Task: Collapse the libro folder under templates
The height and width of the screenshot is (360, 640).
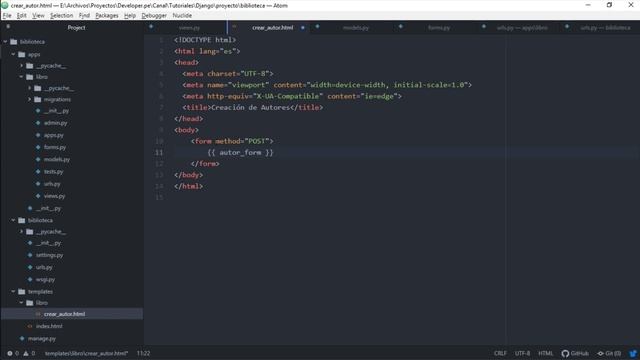Action: [22, 302]
